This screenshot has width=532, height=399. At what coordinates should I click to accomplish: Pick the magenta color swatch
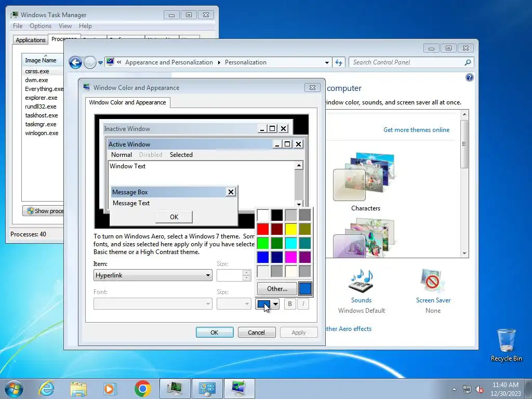tap(291, 257)
